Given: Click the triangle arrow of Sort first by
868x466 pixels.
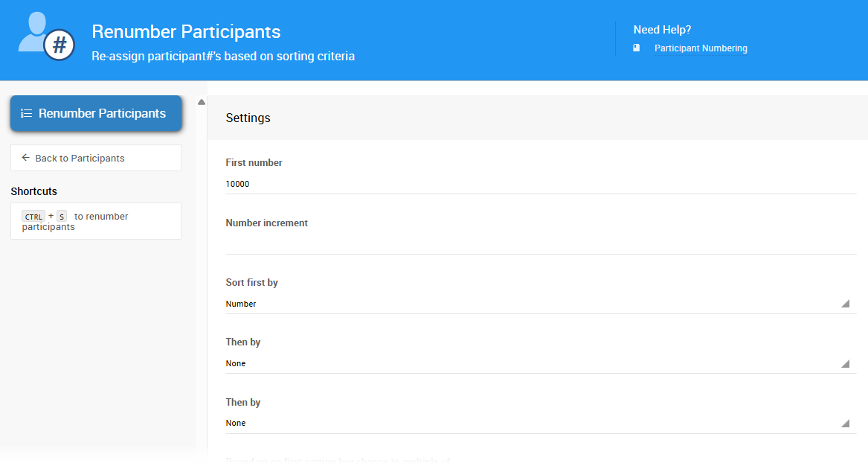Looking at the screenshot, I should 845,304.
